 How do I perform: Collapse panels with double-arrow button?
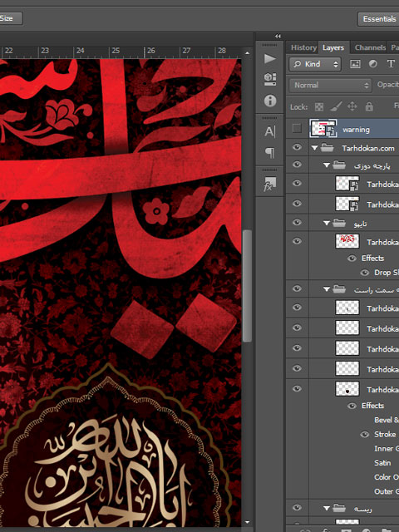tap(278, 36)
